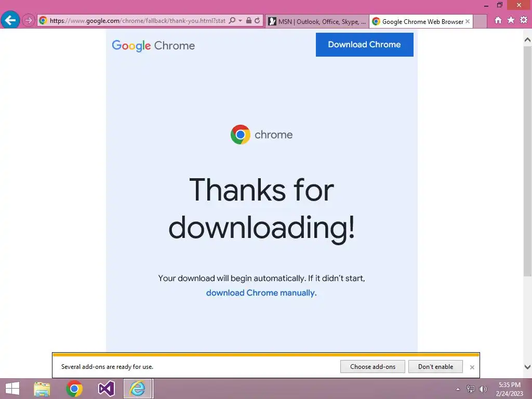Open File Explorer from the taskbar
532x399 pixels.
coord(42,389)
